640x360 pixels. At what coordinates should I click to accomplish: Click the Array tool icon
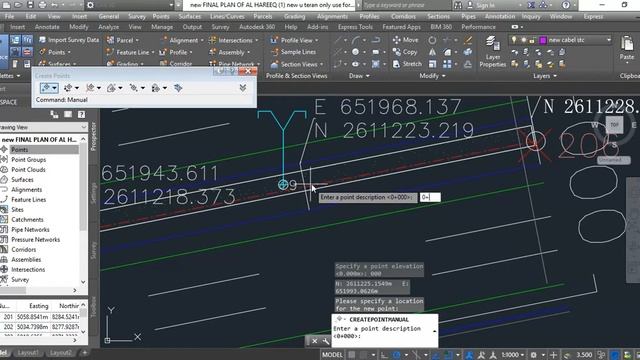point(447,64)
